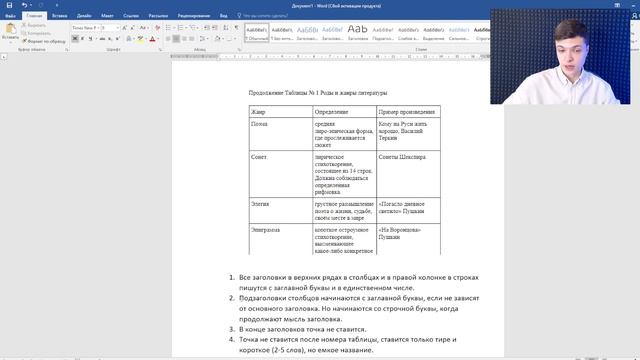This screenshot has width=640, height=360.
Task: Increase font size button
Action: [x=124, y=28]
